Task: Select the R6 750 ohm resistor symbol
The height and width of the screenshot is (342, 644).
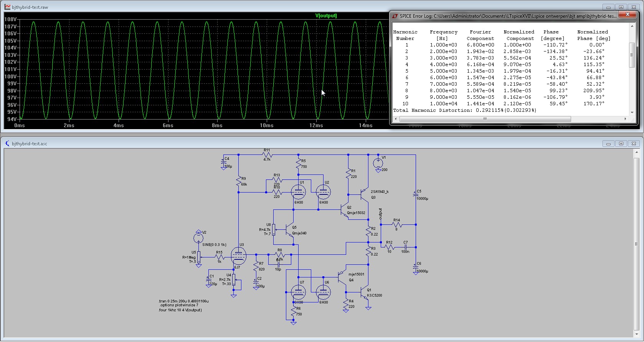Action: point(294,312)
